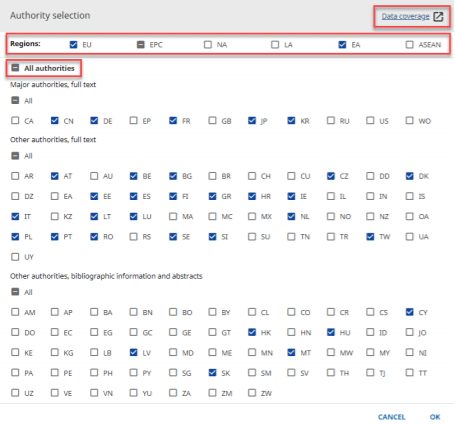Enable the ASEAN region checkbox
This screenshot has width=455, height=425.
coord(409,44)
